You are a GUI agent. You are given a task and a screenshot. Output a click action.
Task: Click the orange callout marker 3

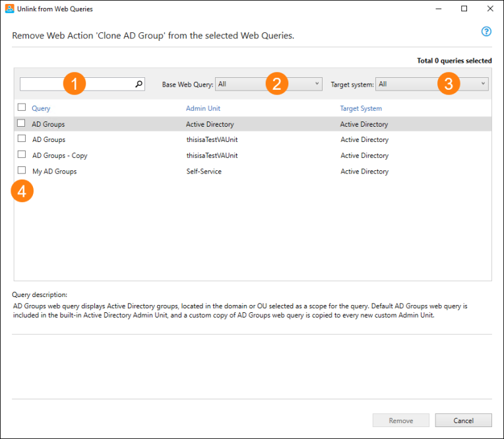(449, 84)
